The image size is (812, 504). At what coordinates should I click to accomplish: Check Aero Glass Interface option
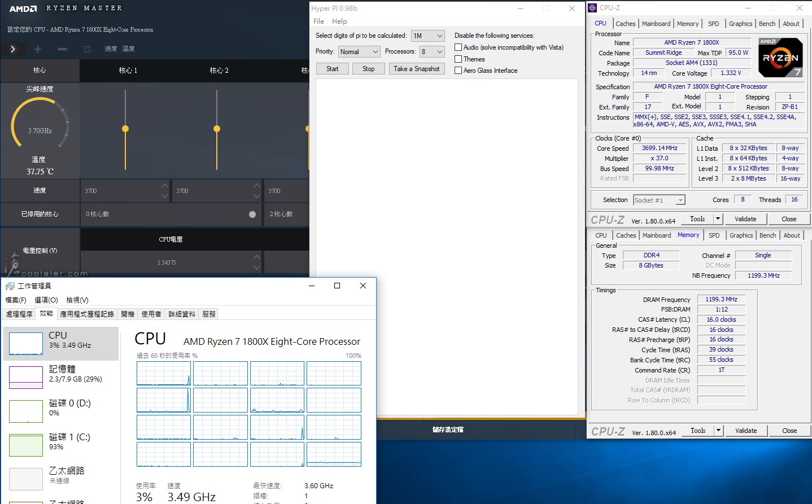(459, 71)
